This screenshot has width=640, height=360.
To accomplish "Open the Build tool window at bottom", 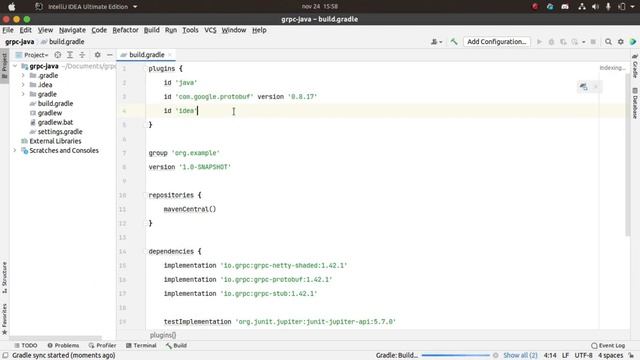I will pos(176,346).
